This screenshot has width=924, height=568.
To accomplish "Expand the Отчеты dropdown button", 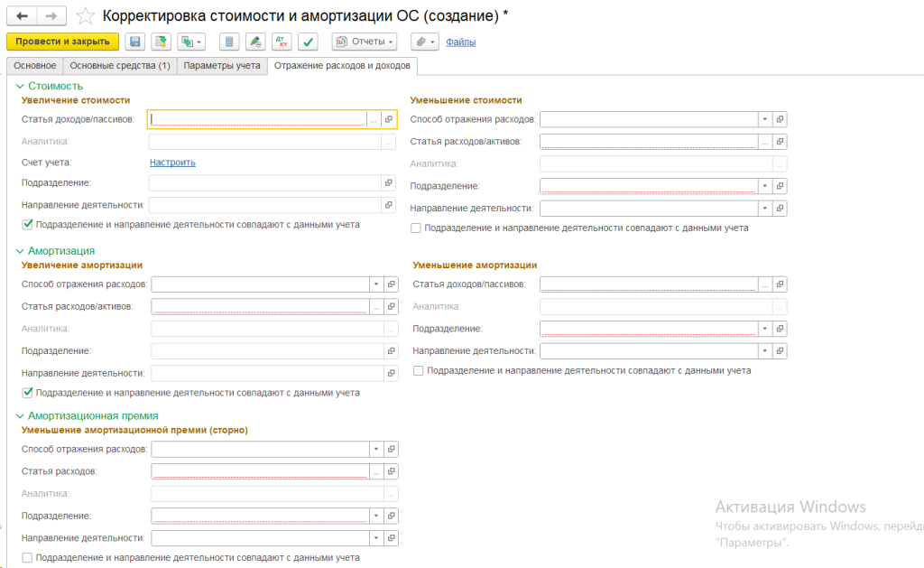I will point(365,42).
